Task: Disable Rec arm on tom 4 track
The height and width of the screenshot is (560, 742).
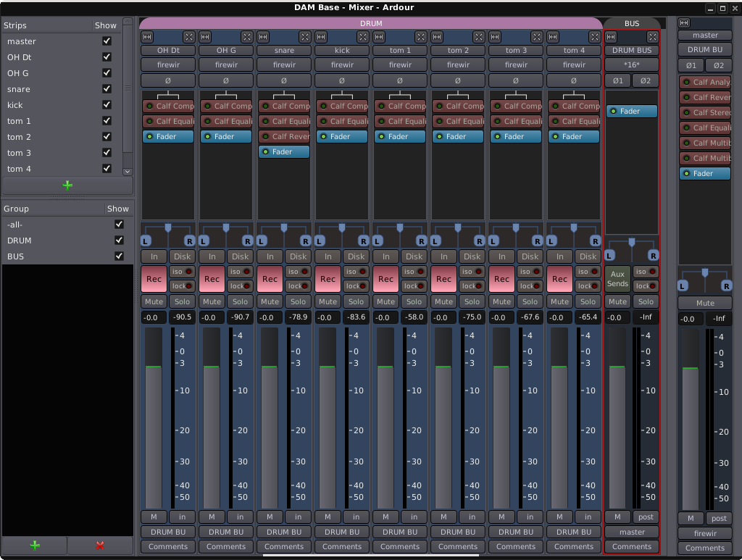Action: coord(559,279)
